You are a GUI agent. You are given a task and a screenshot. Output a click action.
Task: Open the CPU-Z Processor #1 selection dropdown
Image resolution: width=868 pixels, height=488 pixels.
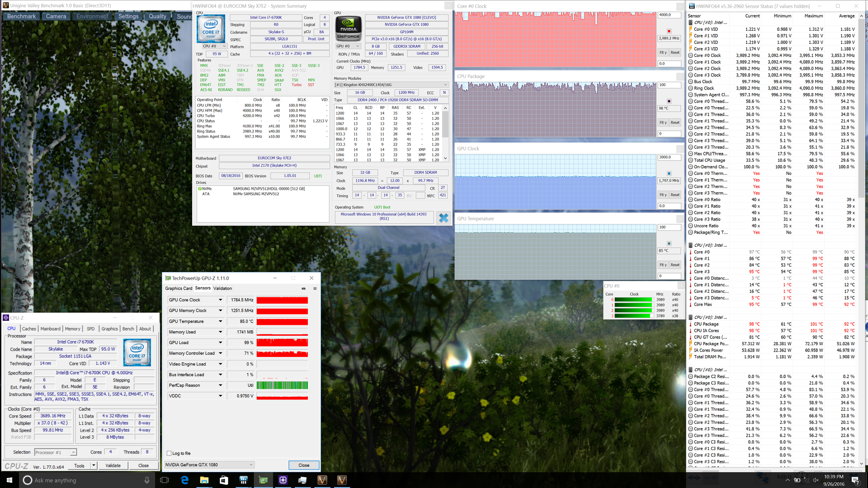click(x=55, y=452)
